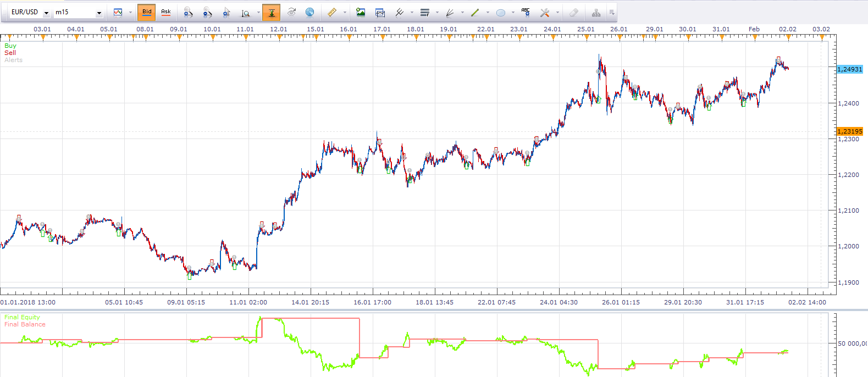This screenshot has width=868, height=377.
Task: Select the ellipse shape drawing tool
Action: point(501,13)
